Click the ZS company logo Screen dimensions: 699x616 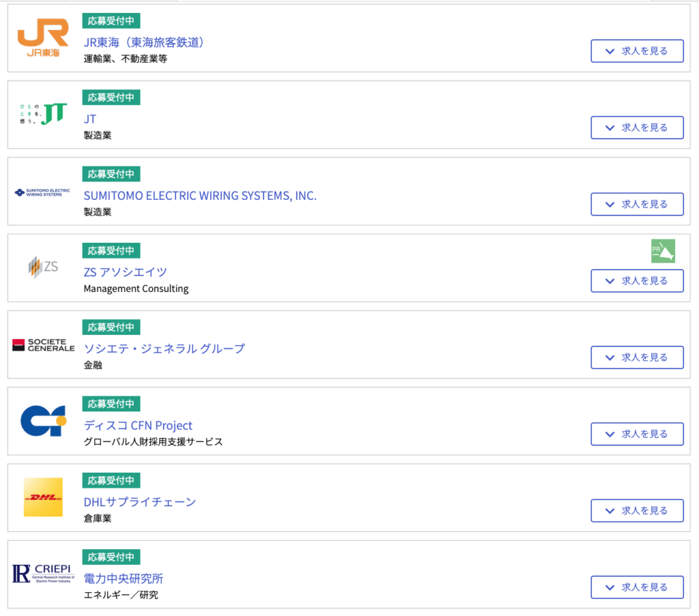click(43, 267)
